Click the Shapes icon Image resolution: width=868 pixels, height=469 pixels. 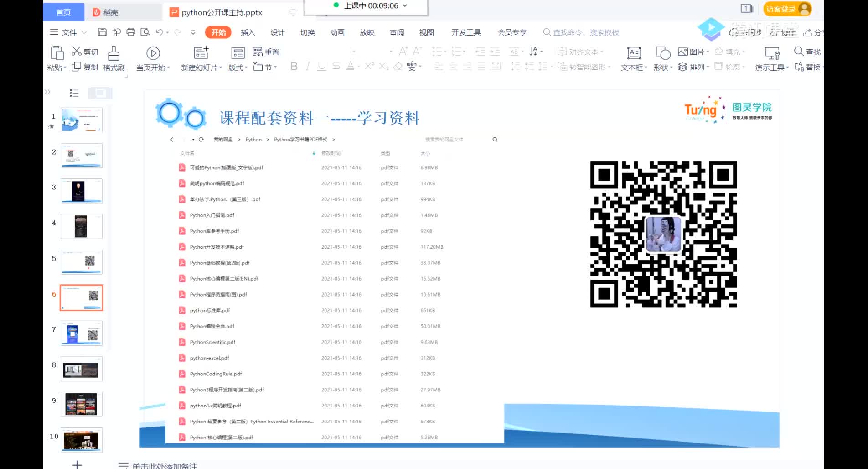(x=663, y=53)
